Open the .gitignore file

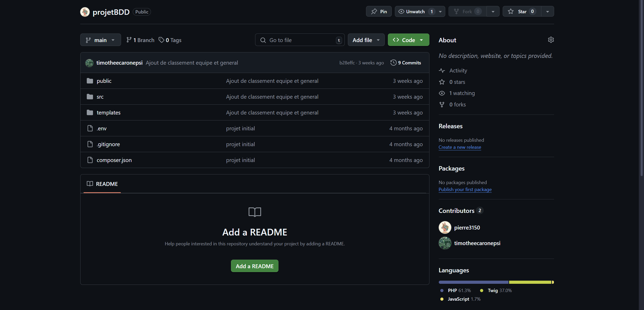click(108, 144)
